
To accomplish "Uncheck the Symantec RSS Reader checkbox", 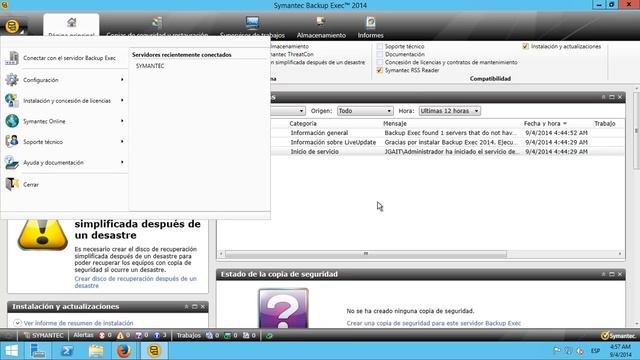I will [x=380, y=70].
